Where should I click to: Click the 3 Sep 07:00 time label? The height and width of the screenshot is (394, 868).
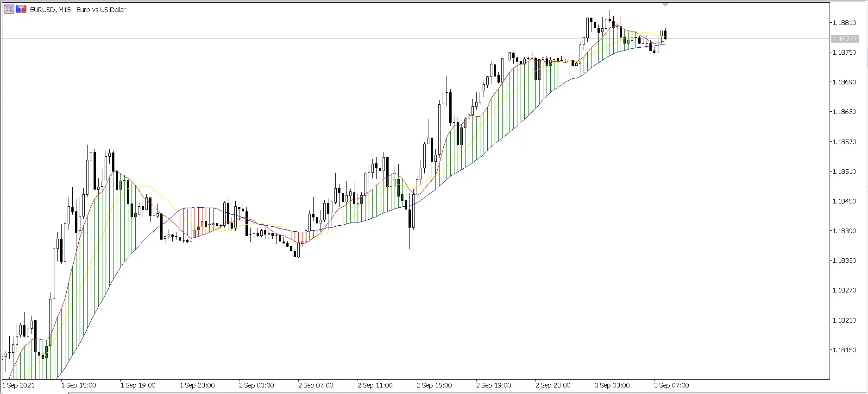click(672, 385)
